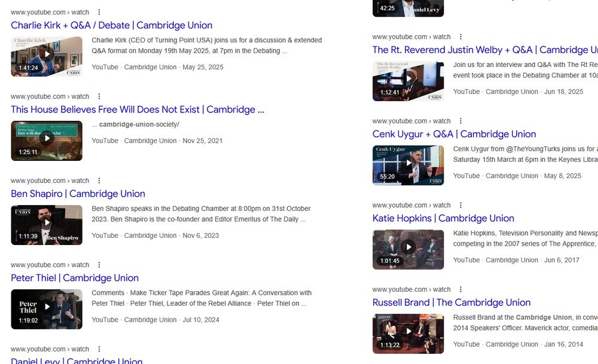Open more options for the Russell Brand result
Screen dimensions: 598x364
coord(460,289)
